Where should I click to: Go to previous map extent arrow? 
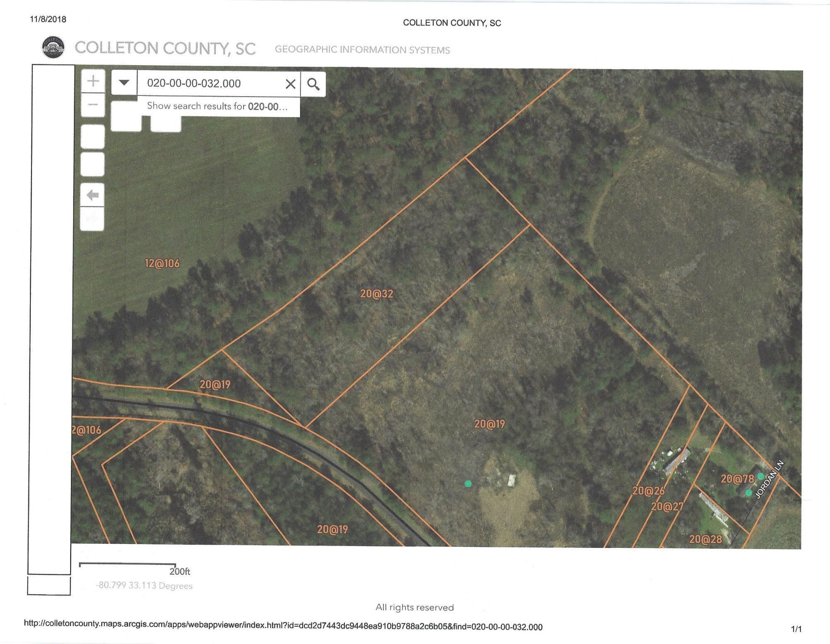point(93,195)
